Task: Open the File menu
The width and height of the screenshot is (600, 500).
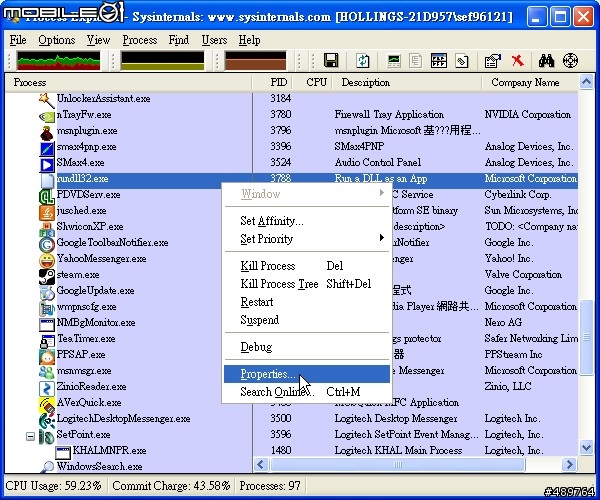Action: 18,40
